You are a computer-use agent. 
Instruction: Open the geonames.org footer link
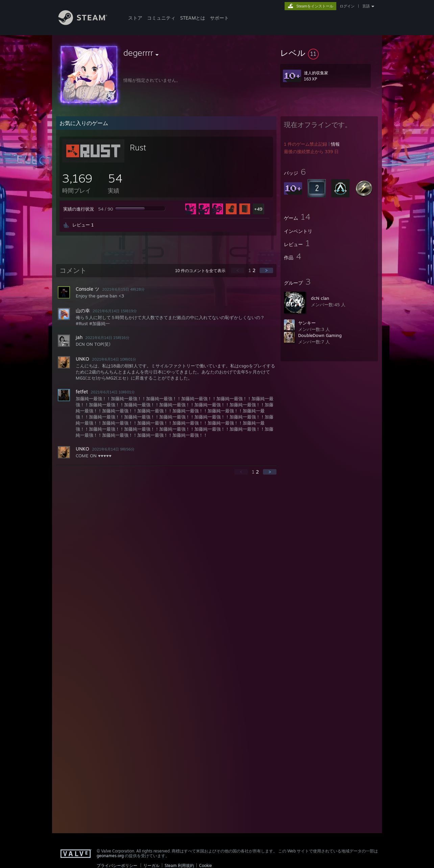point(110,856)
